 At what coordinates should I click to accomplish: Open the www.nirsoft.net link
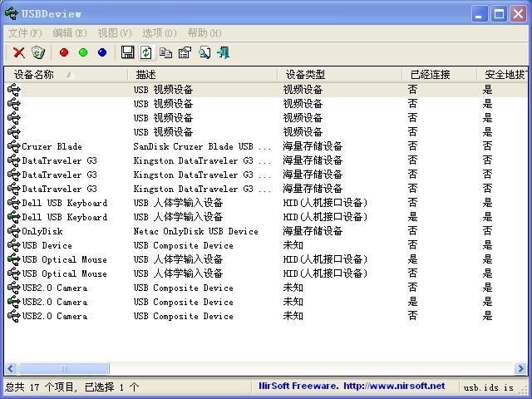coord(394,387)
